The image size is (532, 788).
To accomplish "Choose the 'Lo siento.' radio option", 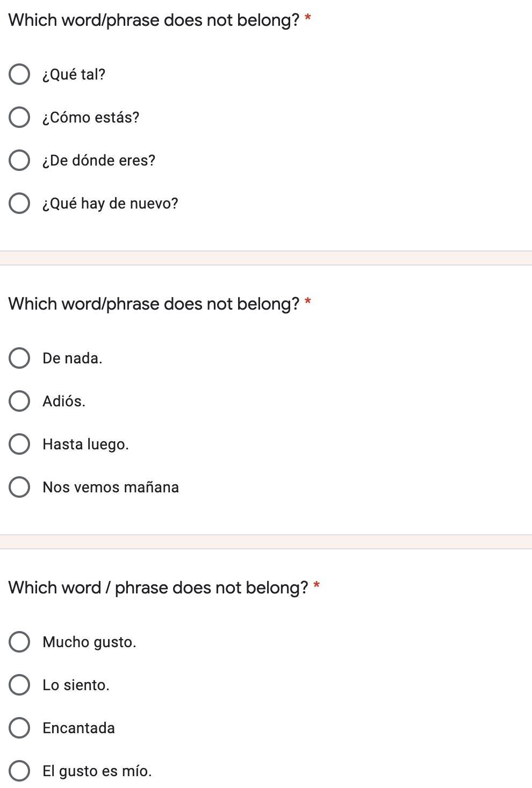I will [19, 685].
